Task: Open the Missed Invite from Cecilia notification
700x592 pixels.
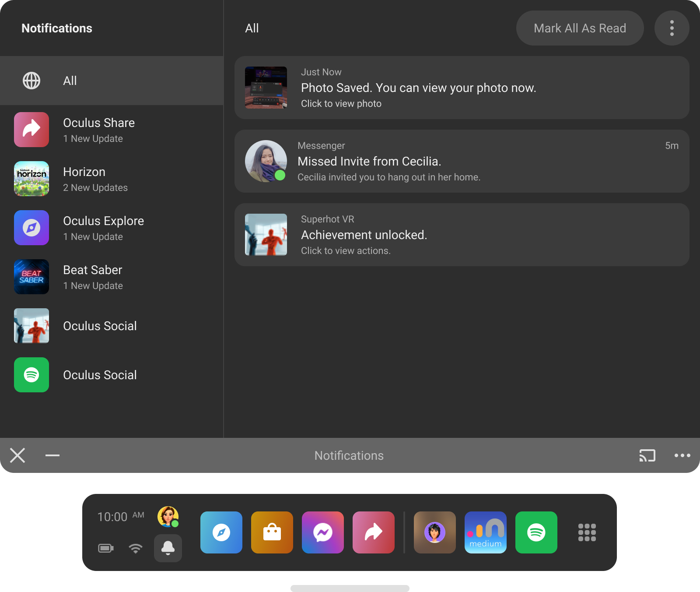Action: [462, 161]
